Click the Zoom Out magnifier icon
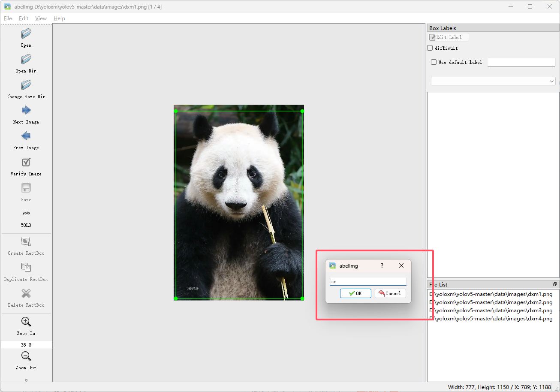 coord(26,356)
